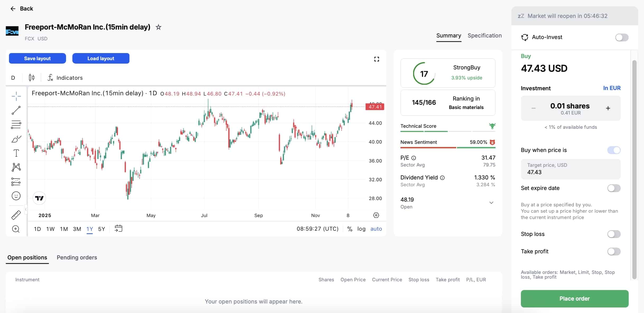Collapse the drawing toolbar side handle

(x=26, y=210)
